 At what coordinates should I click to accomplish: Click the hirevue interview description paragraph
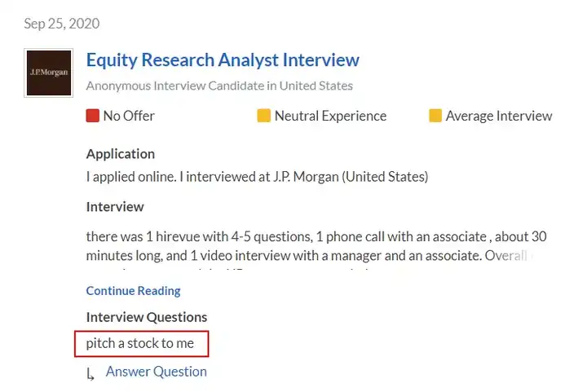tap(316, 245)
